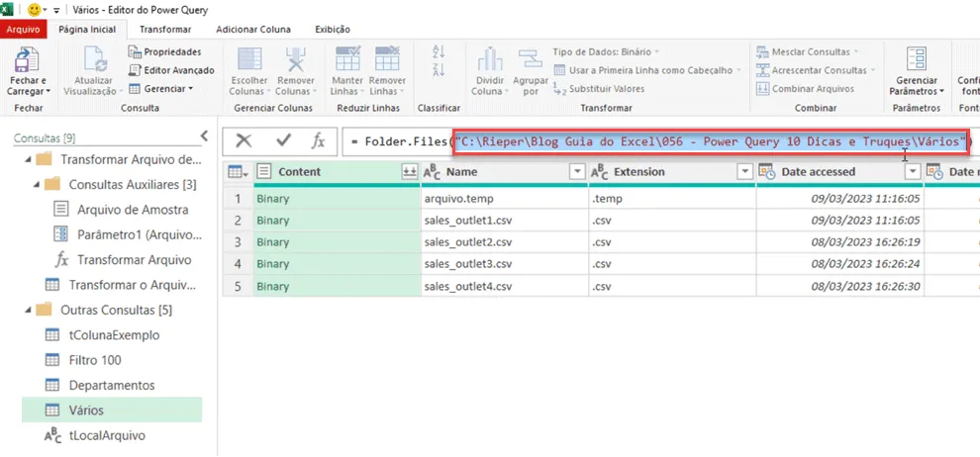Open the Arquivo tab
Screen dimensions: 980x457
[23, 30]
